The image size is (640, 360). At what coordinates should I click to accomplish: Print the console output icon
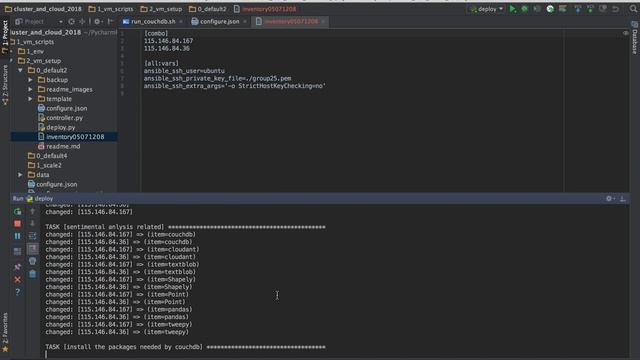[33, 261]
